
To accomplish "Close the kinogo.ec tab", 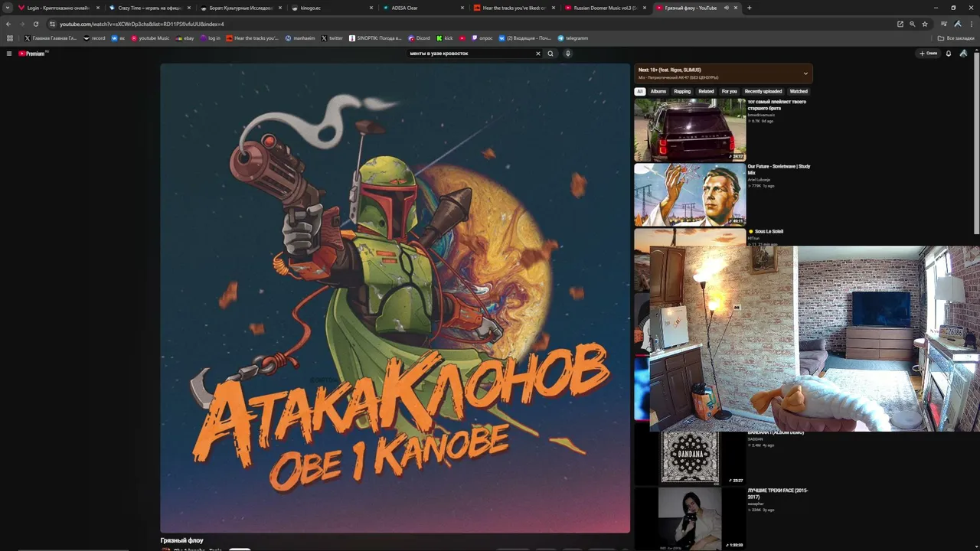I will (x=371, y=8).
